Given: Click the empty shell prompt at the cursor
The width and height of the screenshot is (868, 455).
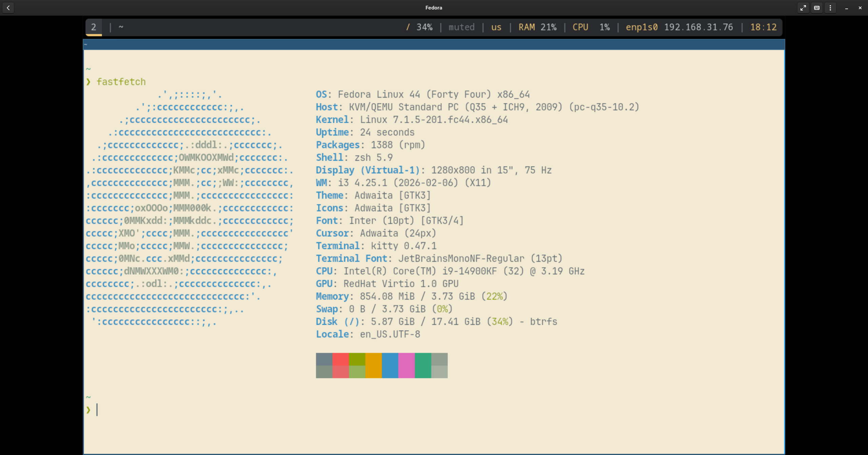Looking at the screenshot, I should click(x=97, y=410).
